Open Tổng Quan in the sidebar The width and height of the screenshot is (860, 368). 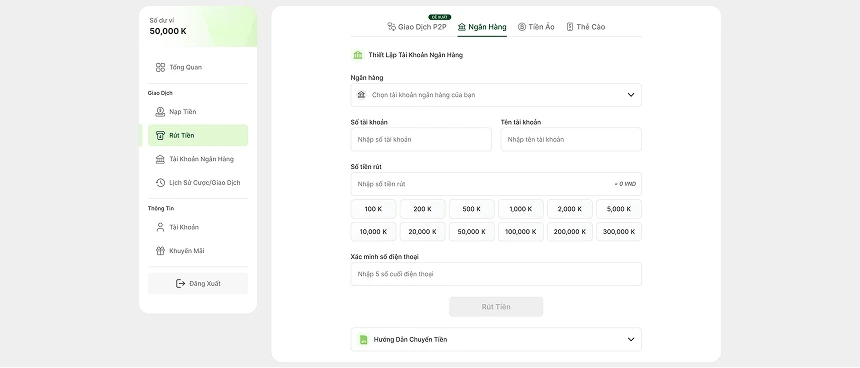(x=197, y=67)
